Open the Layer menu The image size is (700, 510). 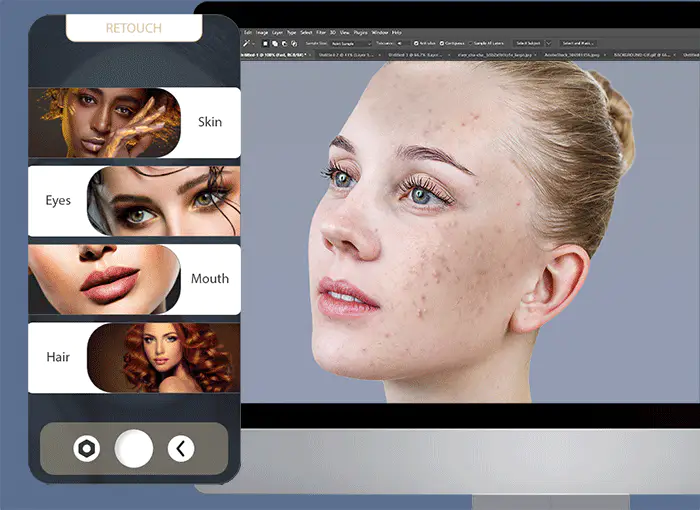[277, 33]
